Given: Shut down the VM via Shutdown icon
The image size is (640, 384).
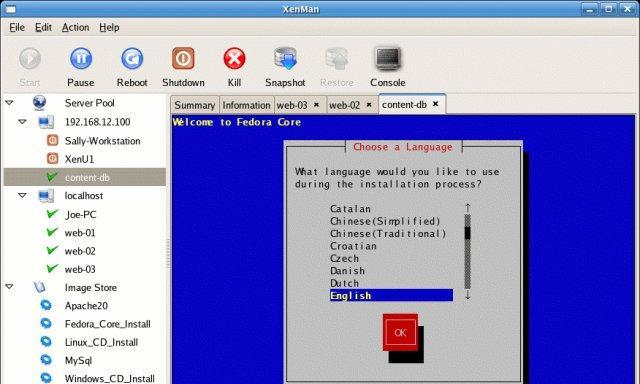Looking at the screenshot, I should [x=183, y=59].
